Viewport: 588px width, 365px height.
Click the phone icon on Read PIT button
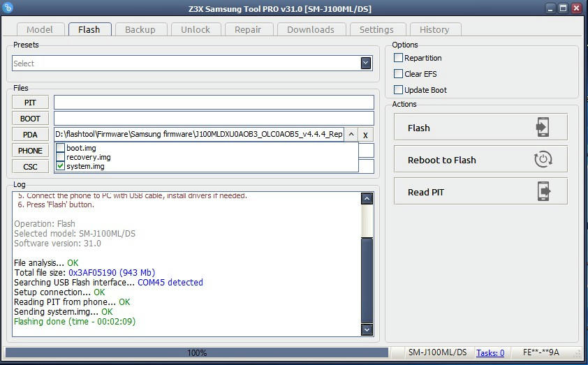click(x=543, y=191)
